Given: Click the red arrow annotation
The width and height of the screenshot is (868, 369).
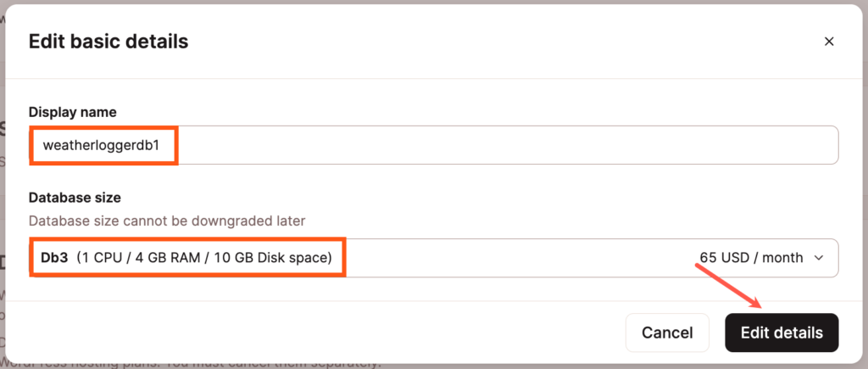Looking at the screenshot, I should (x=729, y=285).
